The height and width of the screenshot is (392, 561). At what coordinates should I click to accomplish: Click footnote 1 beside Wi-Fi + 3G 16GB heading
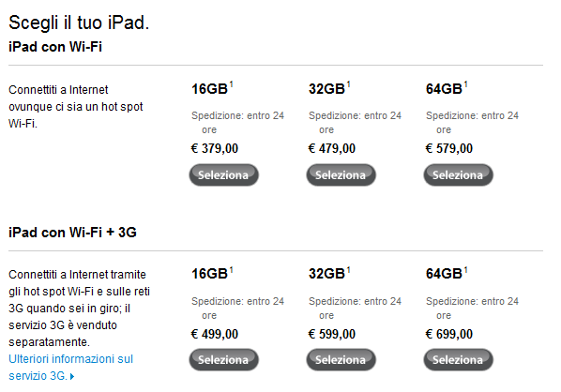pyautogui.click(x=231, y=270)
